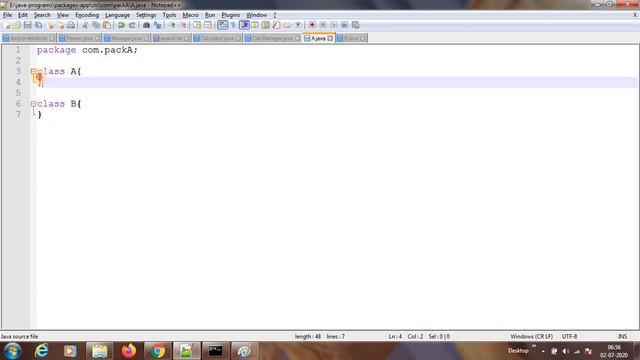The height and width of the screenshot is (360, 640).
Task: Switch to the search.txt tab
Action: pos(171,38)
